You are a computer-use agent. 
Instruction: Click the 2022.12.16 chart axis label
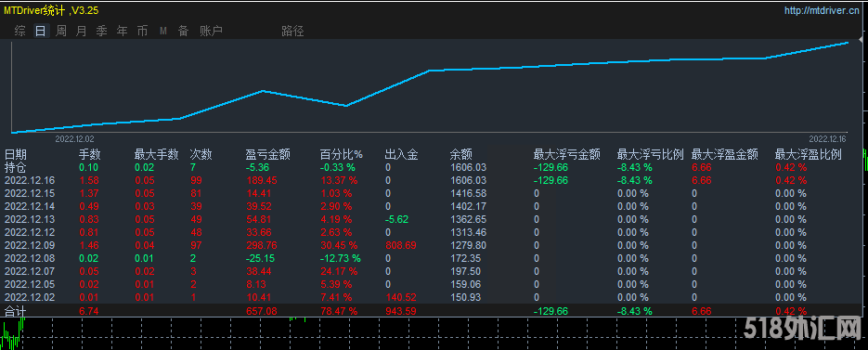click(827, 139)
